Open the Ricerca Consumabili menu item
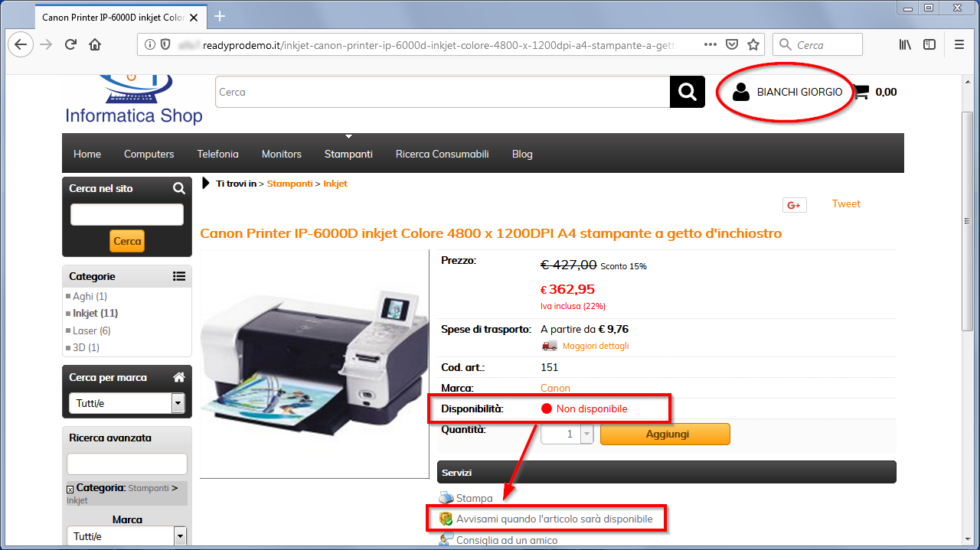Viewport: 980px width, 550px height. pyautogui.click(x=442, y=154)
